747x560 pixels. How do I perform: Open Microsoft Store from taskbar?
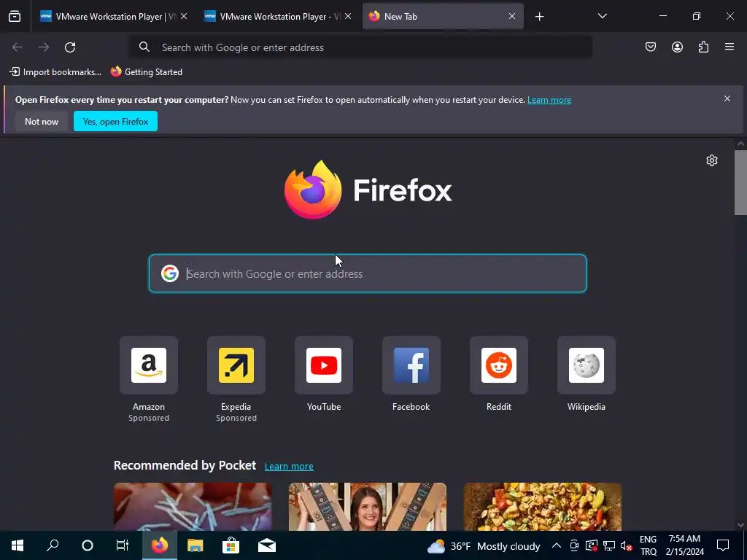[231, 545]
